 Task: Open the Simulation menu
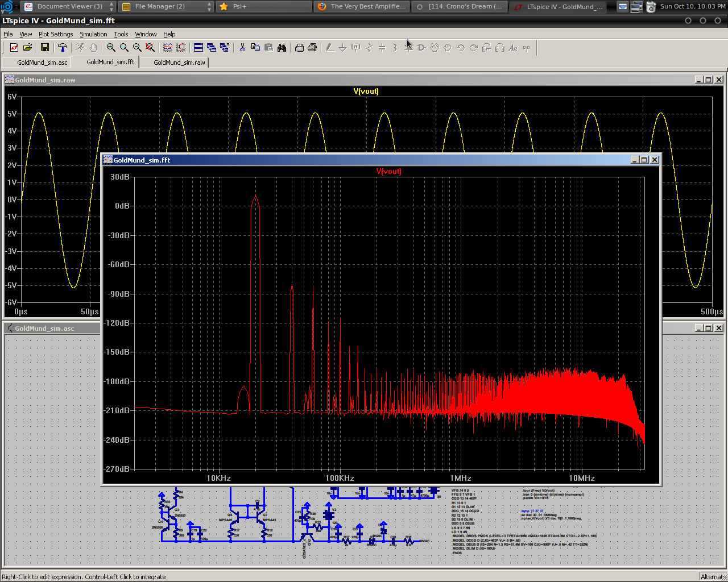(93, 34)
